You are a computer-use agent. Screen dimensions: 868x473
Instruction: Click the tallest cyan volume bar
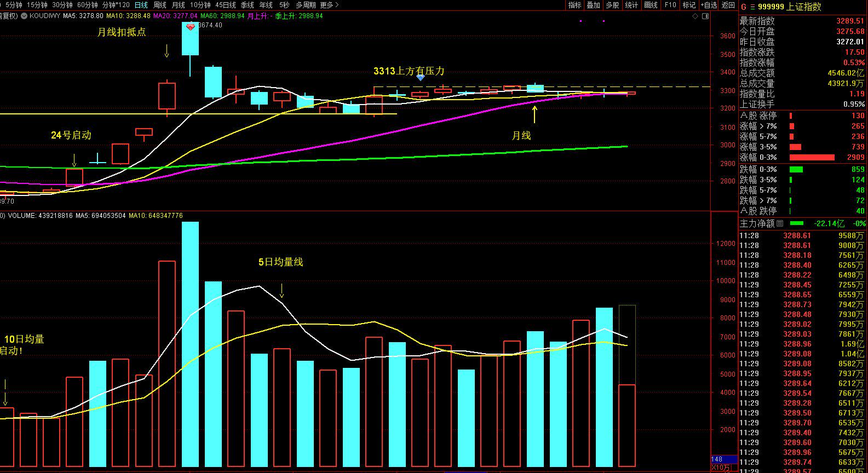[x=190, y=344]
